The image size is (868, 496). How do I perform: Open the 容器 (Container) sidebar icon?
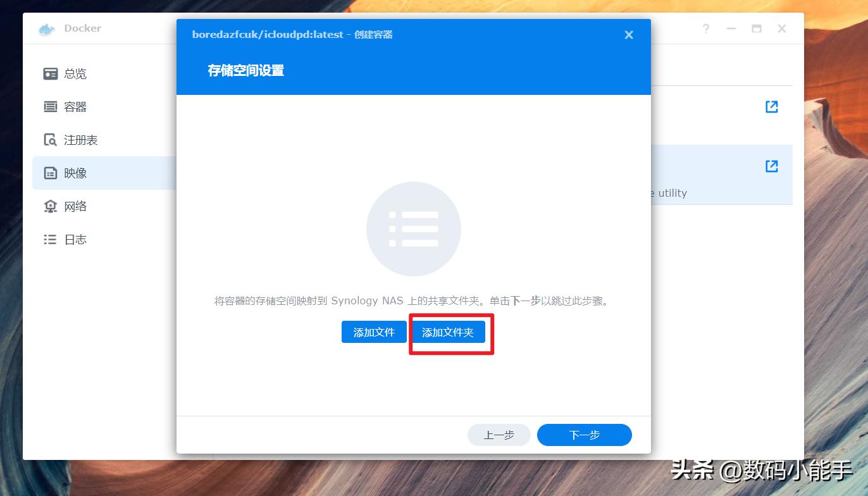[x=51, y=107]
